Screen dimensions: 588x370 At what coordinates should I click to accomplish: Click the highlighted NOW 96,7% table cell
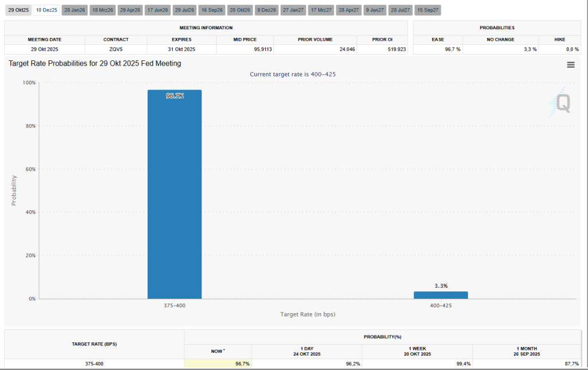point(218,364)
